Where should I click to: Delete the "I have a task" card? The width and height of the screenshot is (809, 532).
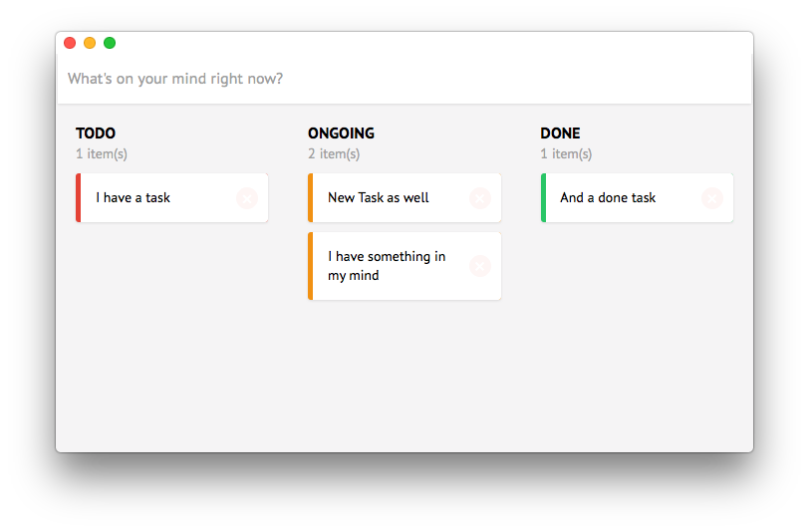point(247,198)
